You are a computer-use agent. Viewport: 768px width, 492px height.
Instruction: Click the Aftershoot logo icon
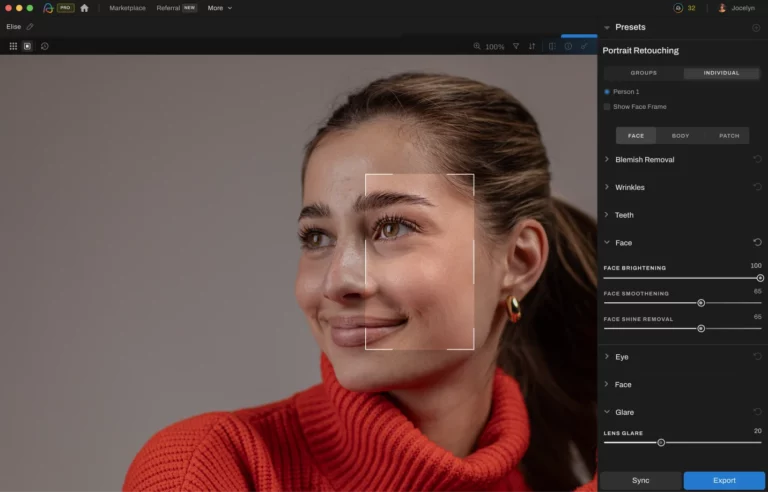pyautogui.click(x=48, y=8)
